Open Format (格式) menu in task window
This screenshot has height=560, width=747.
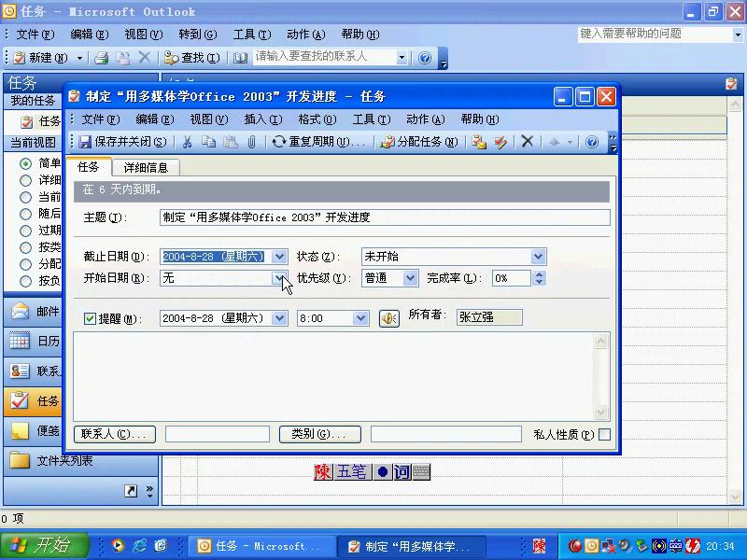pyautogui.click(x=317, y=119)
